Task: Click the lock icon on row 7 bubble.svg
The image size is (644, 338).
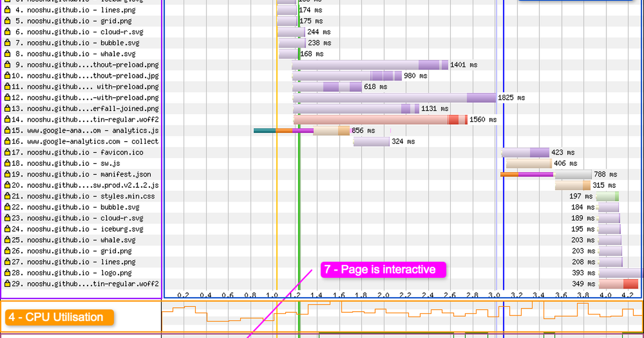Action: click(x=8, y=43)
